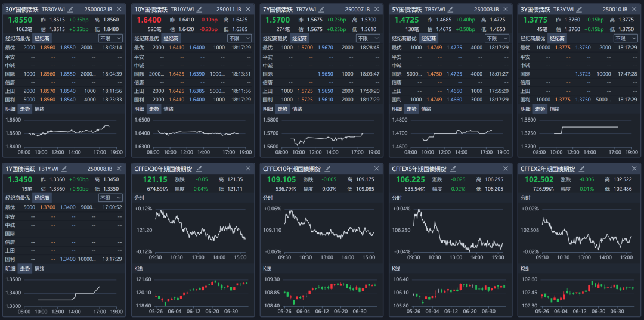Click pencil icon beside CFFEX2年期国债期货
The image size is (644, 320).
[x=582, y=169]
